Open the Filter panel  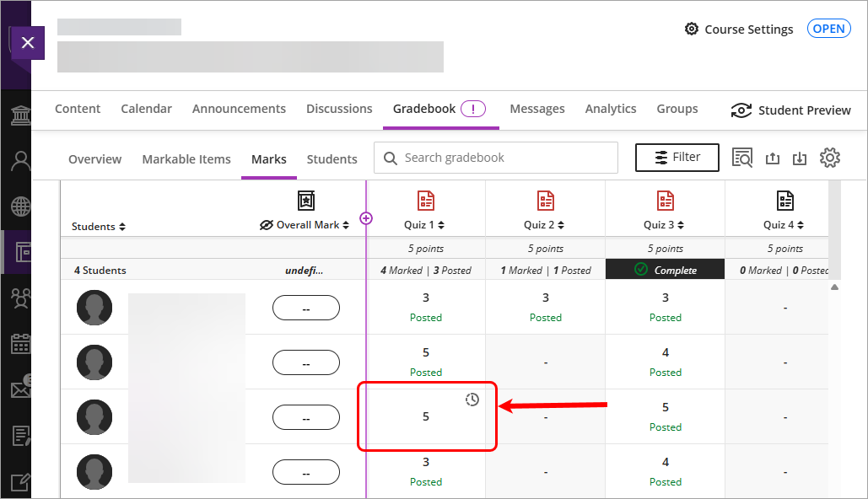(677, 157)
